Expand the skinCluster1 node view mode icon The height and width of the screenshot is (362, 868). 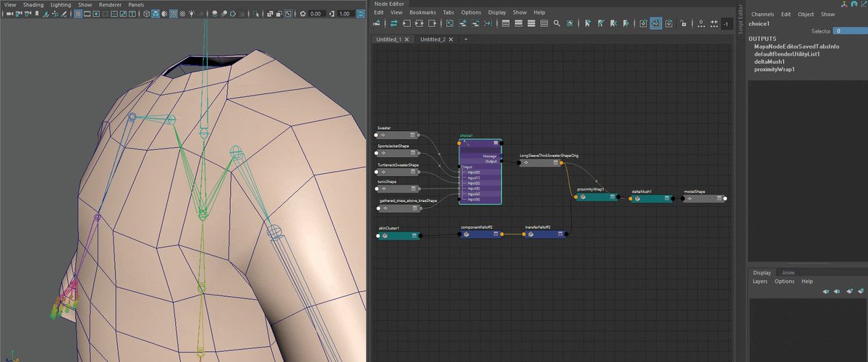pyautogui.click(x=414, y=235)
